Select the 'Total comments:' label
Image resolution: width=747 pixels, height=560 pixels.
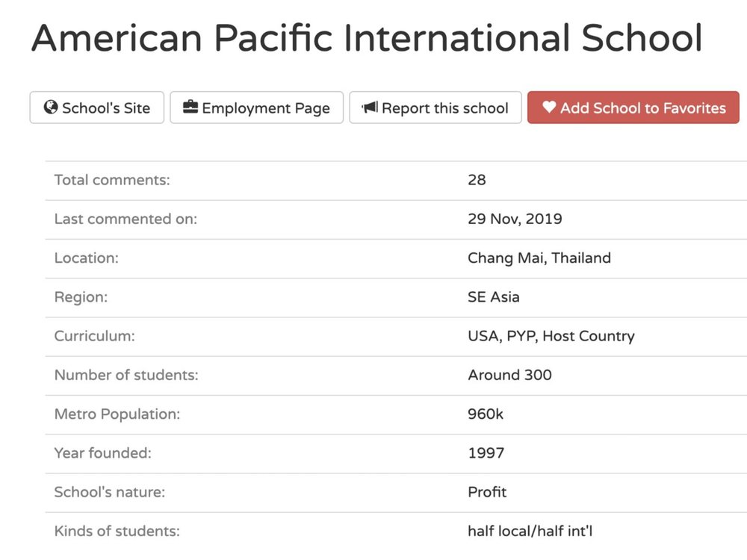click(112, 180)
